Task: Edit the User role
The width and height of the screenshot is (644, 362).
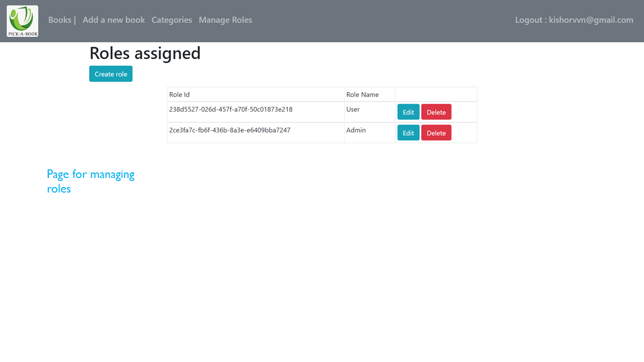Action: (x=409, y=112)
